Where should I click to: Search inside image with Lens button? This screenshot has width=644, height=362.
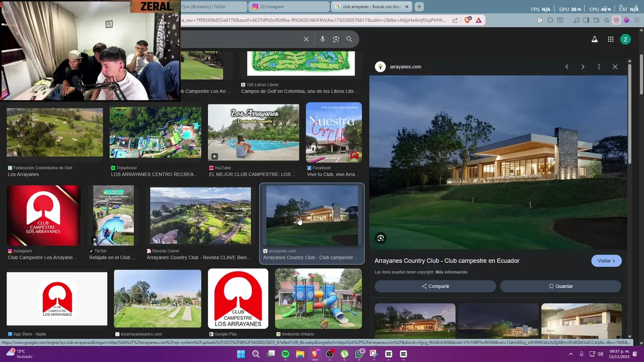[x=381, y=238]
